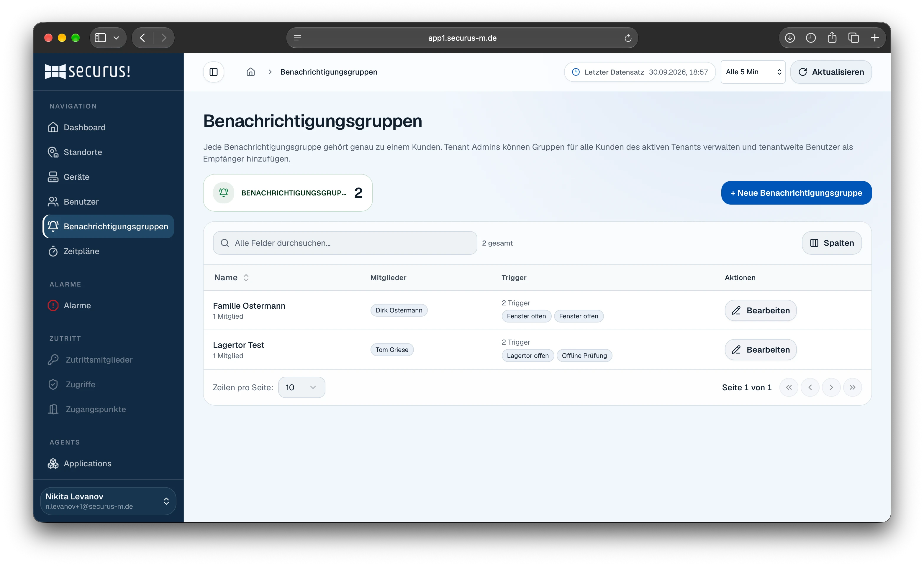
Task: Focus the Alle Felder durchsuchen search field
Action: [x=345, y=243]
